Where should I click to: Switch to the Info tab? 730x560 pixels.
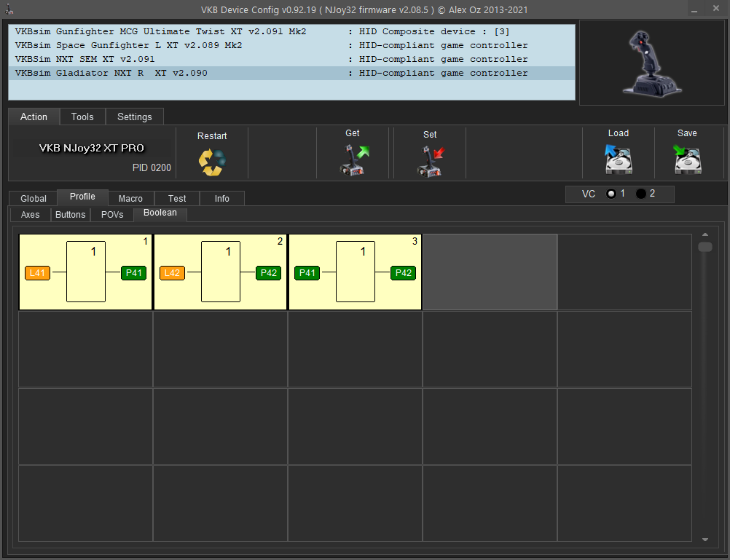[x=221, y=198]
